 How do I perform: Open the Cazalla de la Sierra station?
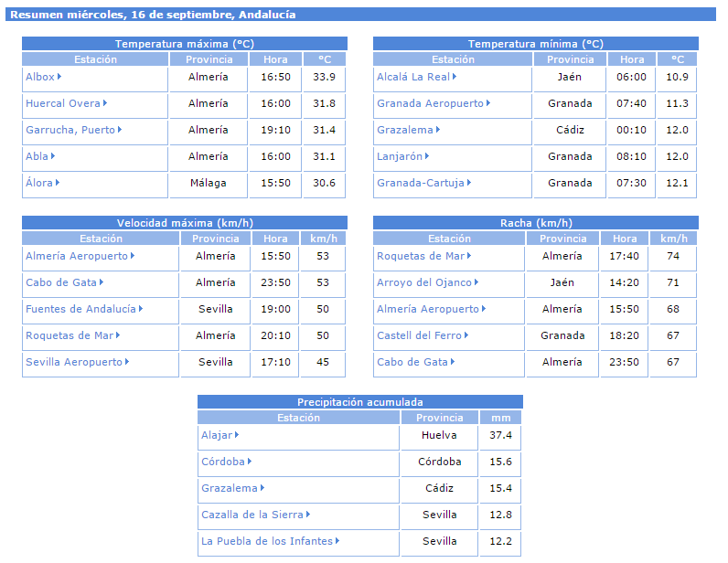(252, 515)
